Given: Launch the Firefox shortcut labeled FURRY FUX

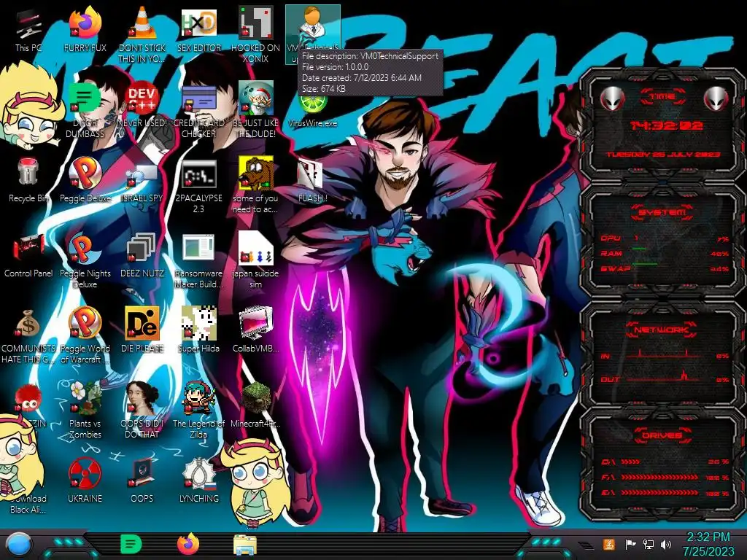Looking at the screenshot, I should (85, 29).
